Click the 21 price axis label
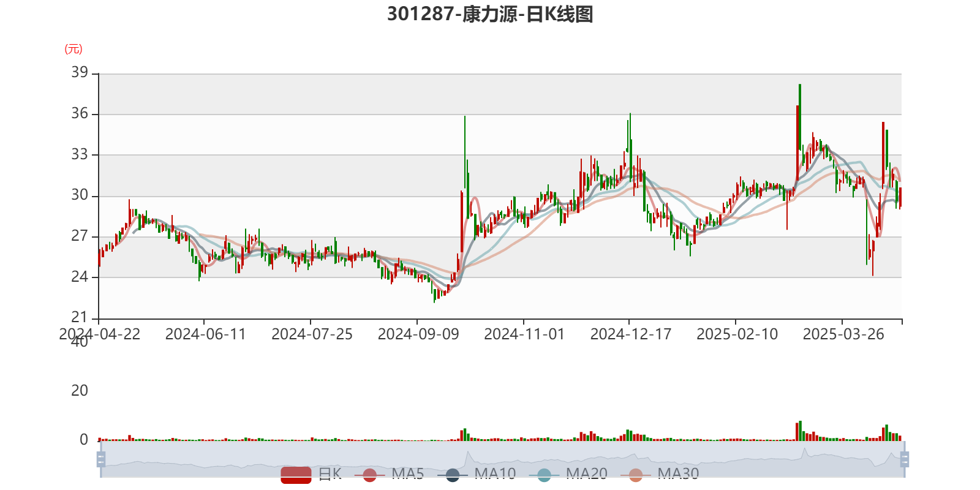The image size is (980, 490). click(x=80, y=317)
